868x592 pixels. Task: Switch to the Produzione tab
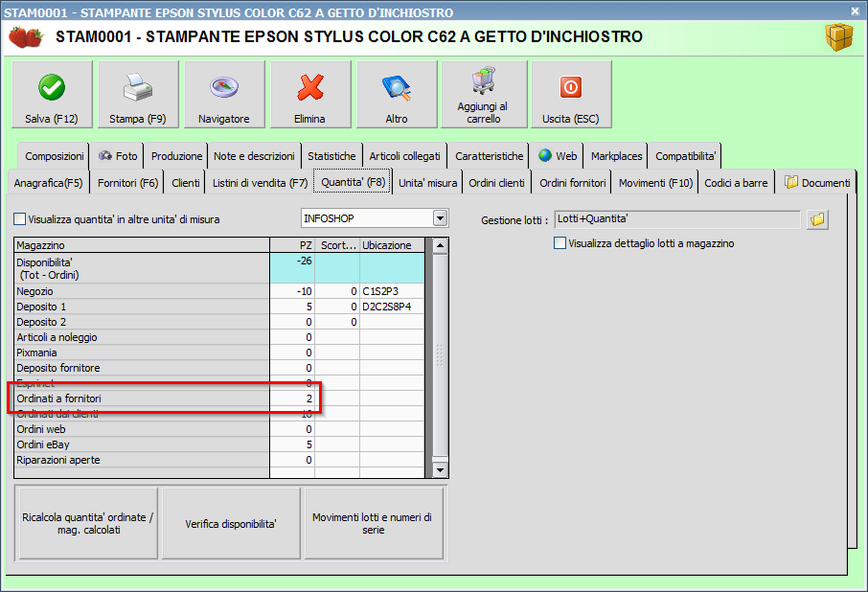click(176, 156)
